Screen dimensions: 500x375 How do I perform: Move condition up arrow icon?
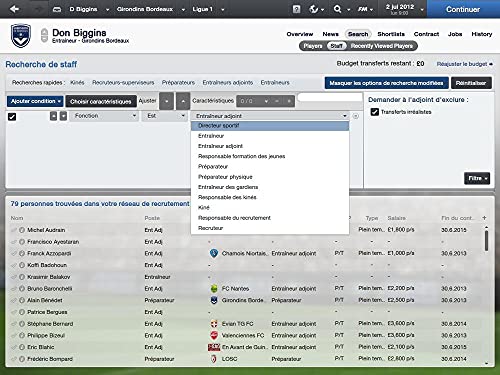(53, 116)
